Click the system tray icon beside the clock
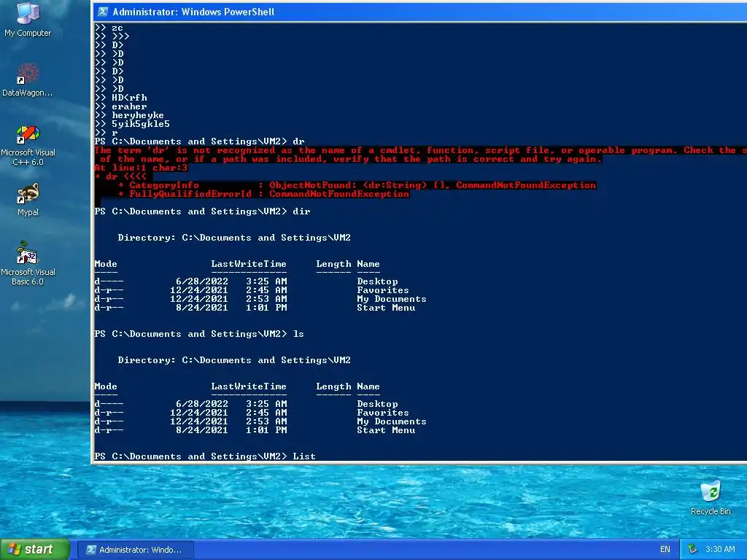Image resolution: width=747 pixels, height=560 pixels. pyautogui.click(x=693, y=550)
